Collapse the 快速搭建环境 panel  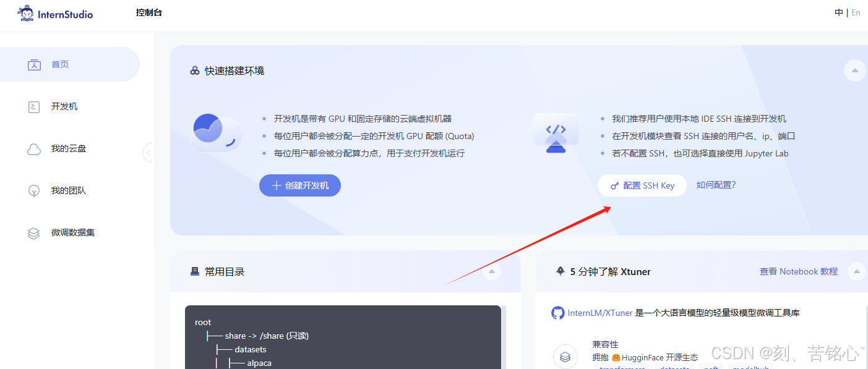pyautogui.click(x=854, y=70)
